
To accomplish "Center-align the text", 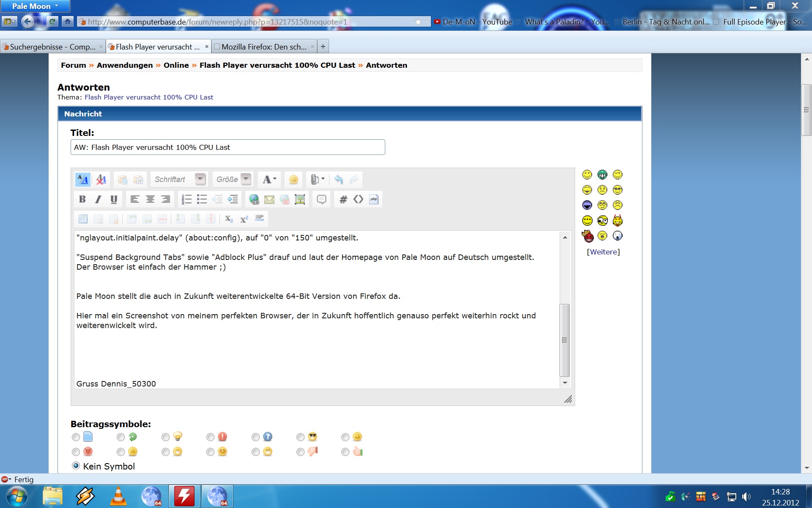I will (x=150, y=199).
